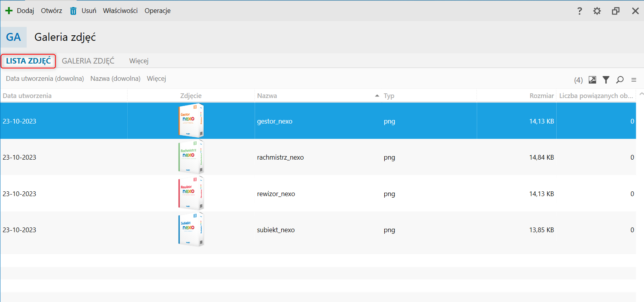This screenshot has width=644, height=302.
Task: Click the subiekt_nexo box thumbnail
Action: (191, 229)
